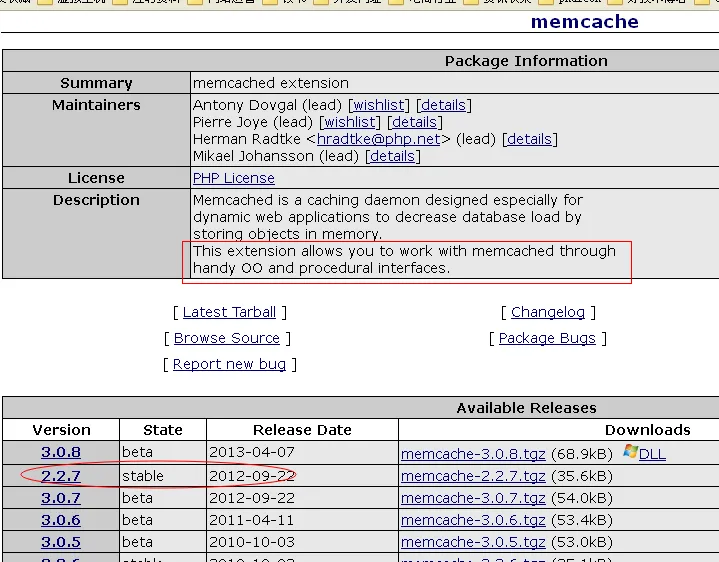Click the 'memcached extension' summary text
This screenshot has height=562, width=719.
pos(271,83)
